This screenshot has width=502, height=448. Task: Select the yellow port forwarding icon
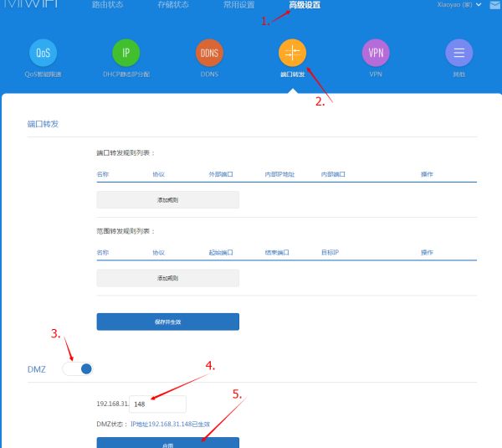click(292, 53)
